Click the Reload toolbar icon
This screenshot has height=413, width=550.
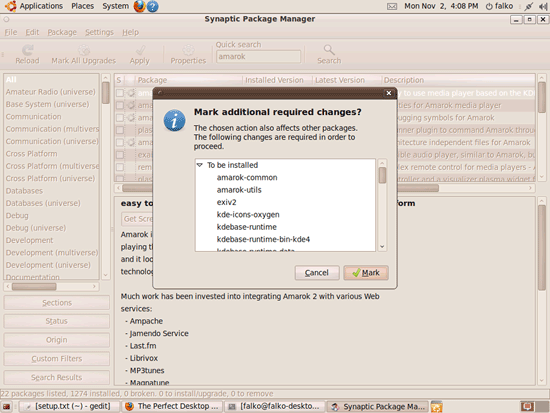[x=27, y=50]
